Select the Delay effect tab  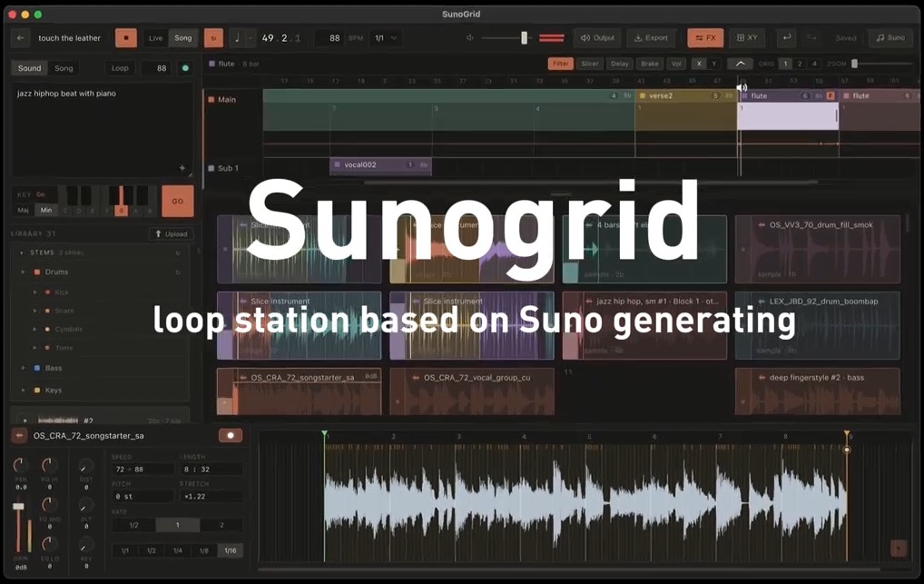pyautogui.click(x=619, y=64)
